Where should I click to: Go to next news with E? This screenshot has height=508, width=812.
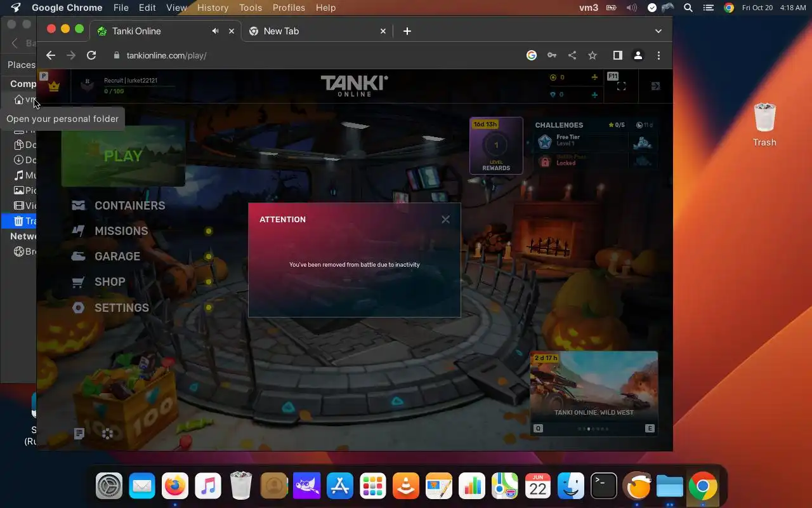[x=650, y=429]
